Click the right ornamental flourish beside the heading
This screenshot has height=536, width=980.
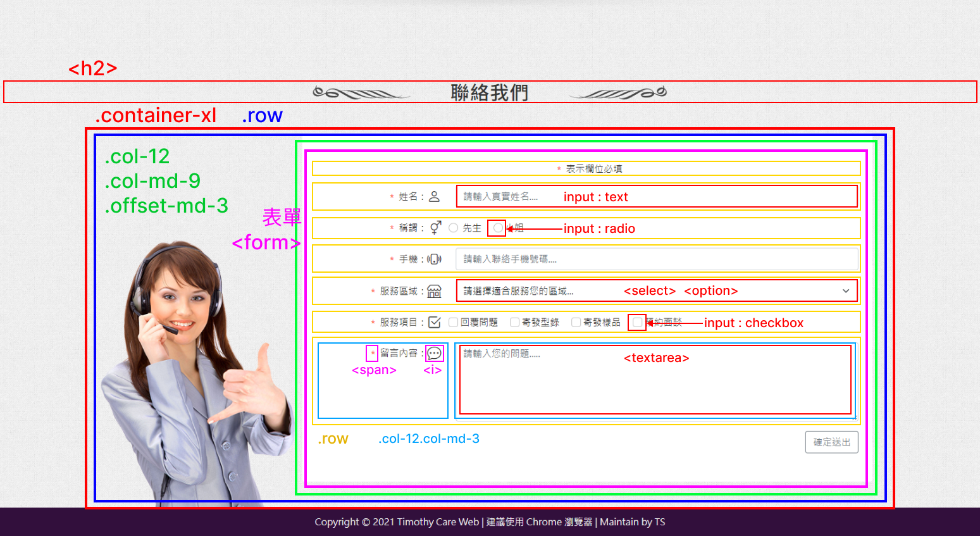click(618, 93)
